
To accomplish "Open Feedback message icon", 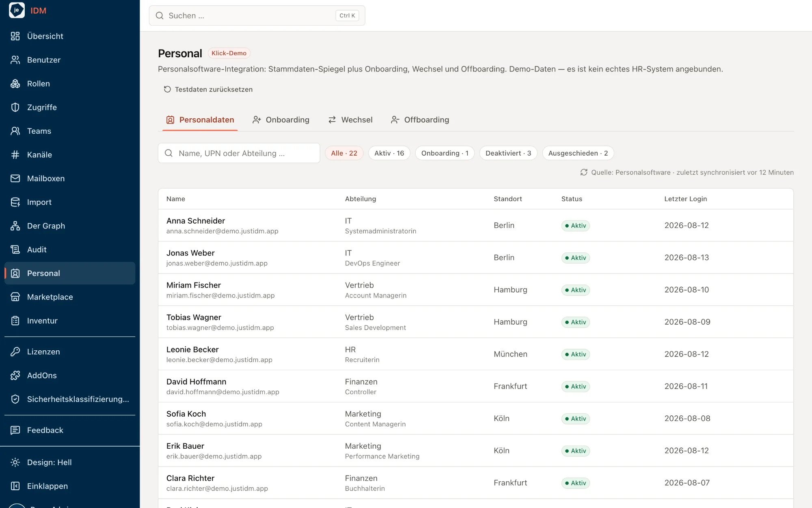I will pos(15,430).
